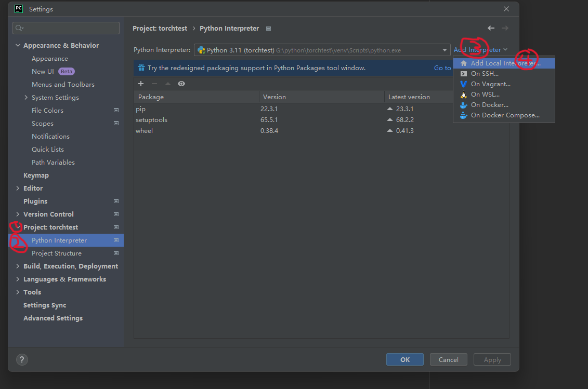Expand Languages & Frameworks section
The width and height of the screenshot is (588, 389).
coord(18,279)
